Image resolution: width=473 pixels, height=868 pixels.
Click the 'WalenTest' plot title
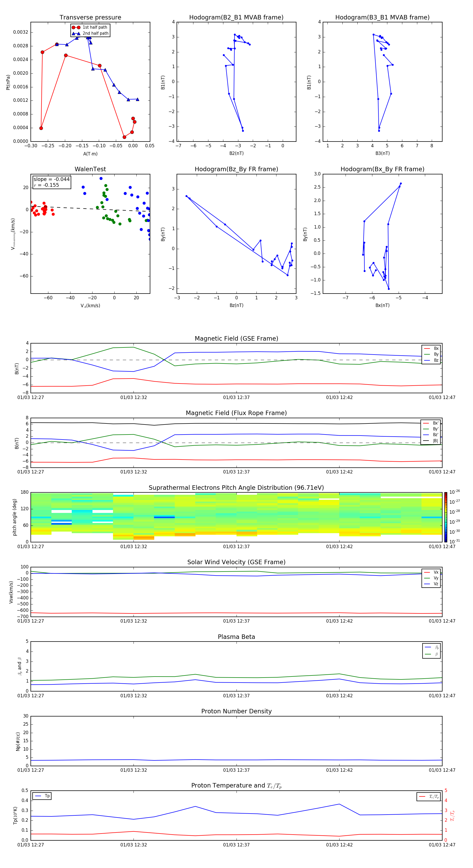pyautogui.click(x=90, y=169)
